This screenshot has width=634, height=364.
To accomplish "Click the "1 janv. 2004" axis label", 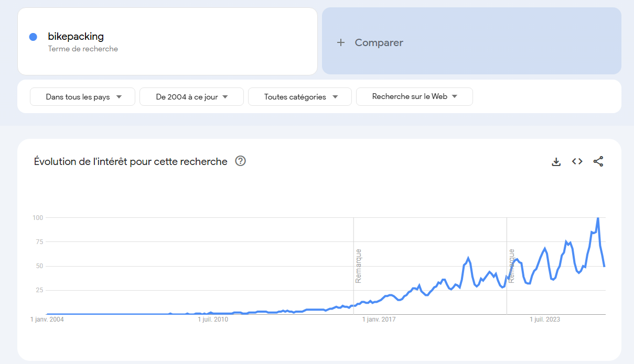I will point(47,319).
